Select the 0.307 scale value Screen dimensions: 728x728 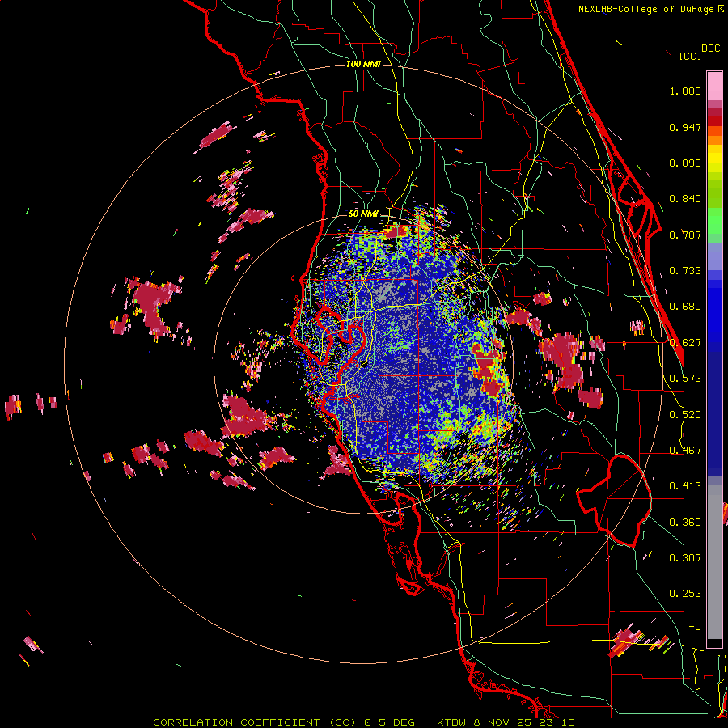click(x=685, y=557)
